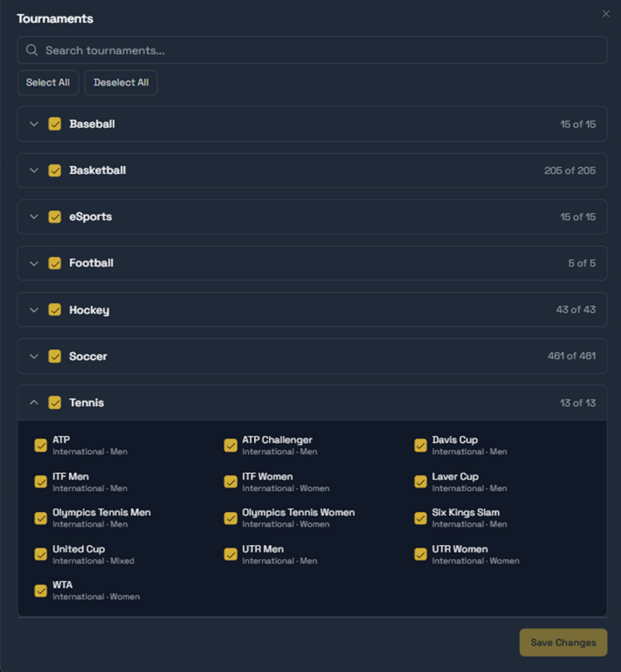The image size is (621, 672).
Task: Expand the eSports section arrow
Action: click(x=34, y=217)
